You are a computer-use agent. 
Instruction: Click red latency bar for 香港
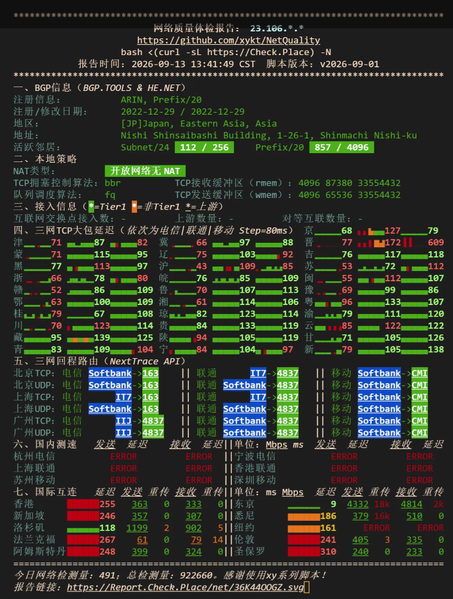coord(83,504)
